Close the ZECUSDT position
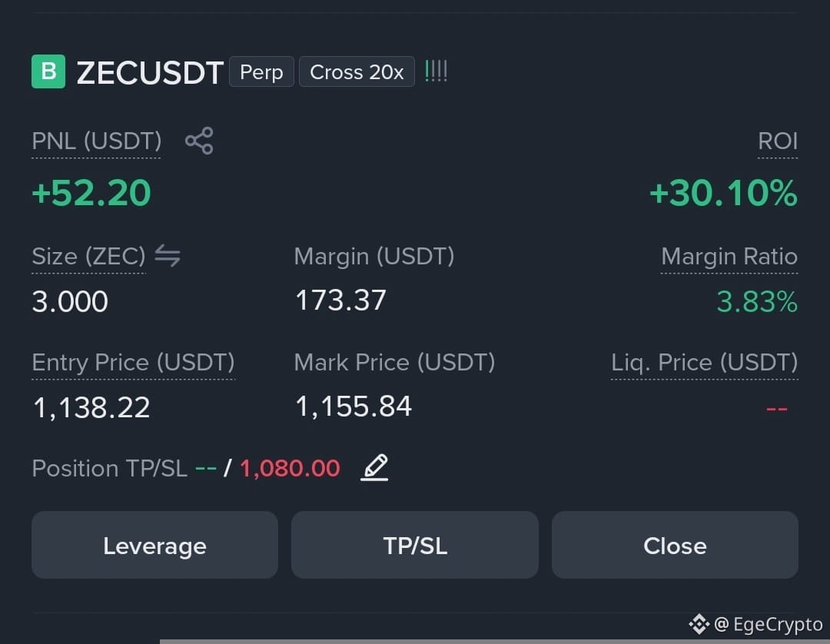Viewport: 830px width, 644px height. 675,545
